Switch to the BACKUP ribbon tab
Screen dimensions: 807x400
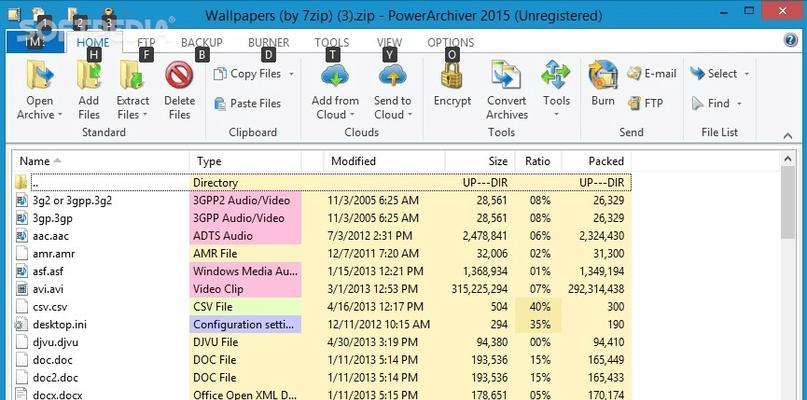[202, 43]
